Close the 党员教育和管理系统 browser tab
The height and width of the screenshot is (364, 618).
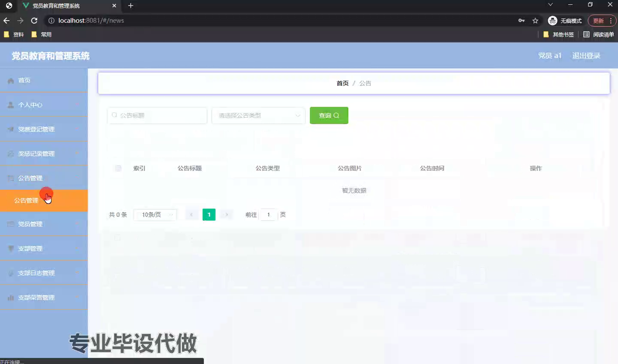coord(114,6)
